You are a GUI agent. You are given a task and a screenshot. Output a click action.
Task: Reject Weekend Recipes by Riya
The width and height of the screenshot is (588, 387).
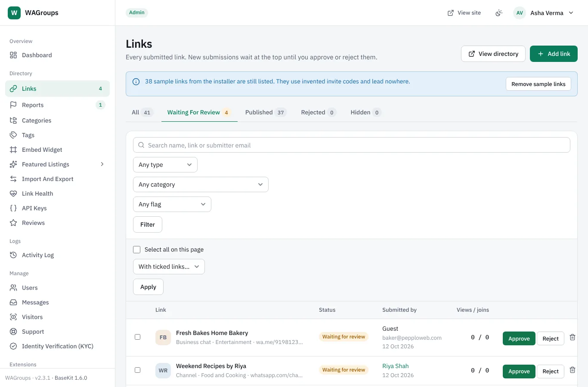point(551,371)
